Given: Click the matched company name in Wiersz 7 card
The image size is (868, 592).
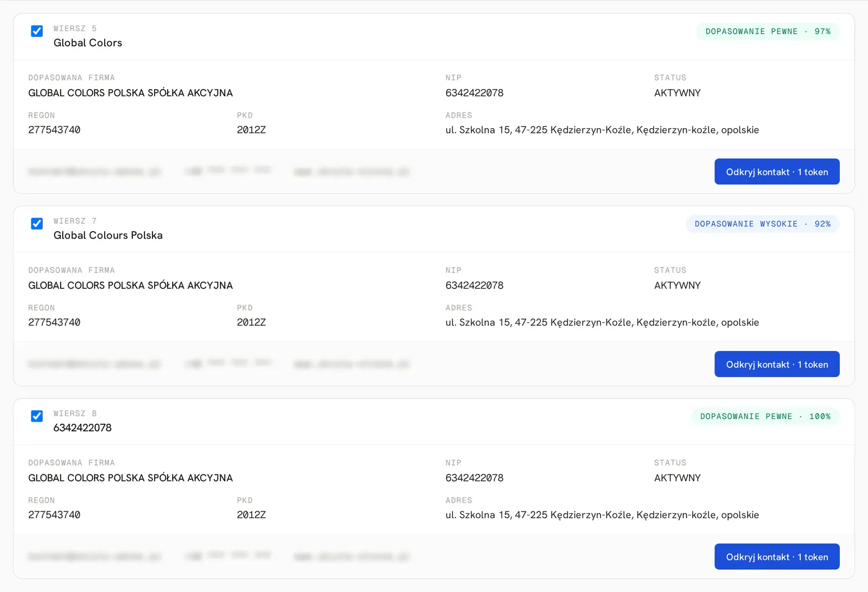Looking at the screenshot, I should coord(130,285).
